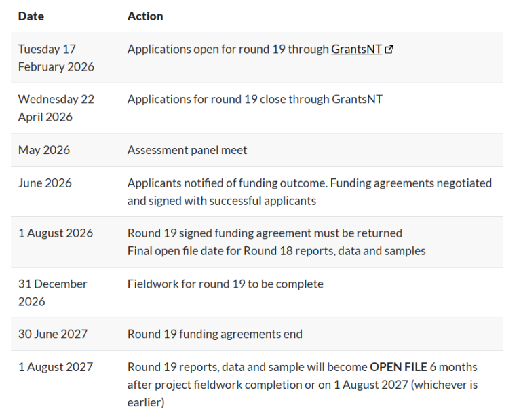
Task: Click the bold OPEN FILE text
Action: coord(398,367)
